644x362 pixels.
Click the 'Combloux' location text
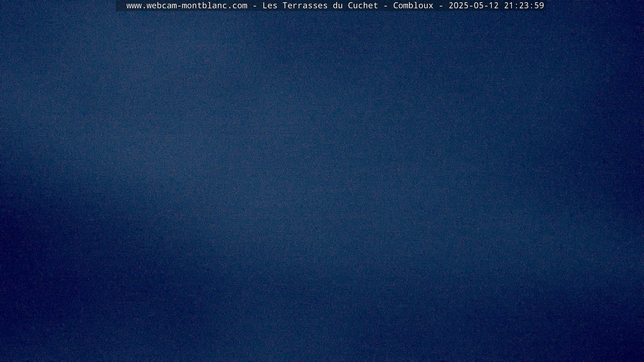[413, 6]
